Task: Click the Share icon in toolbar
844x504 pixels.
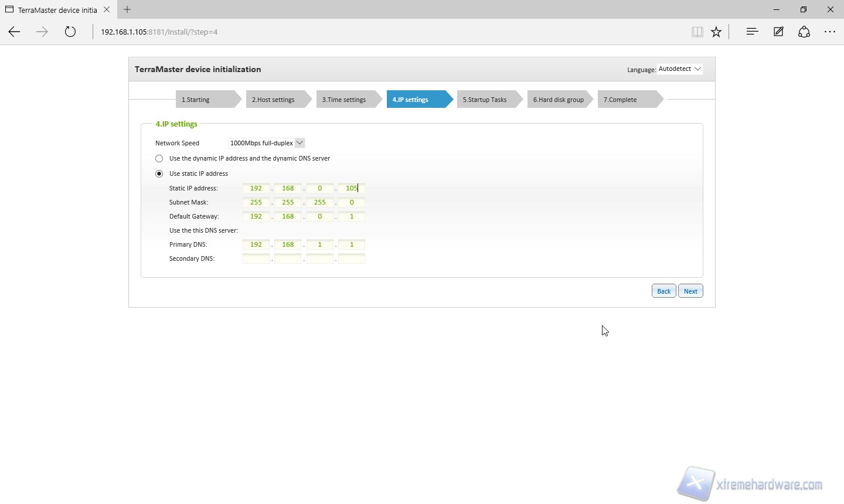Action: pos(804,32)
